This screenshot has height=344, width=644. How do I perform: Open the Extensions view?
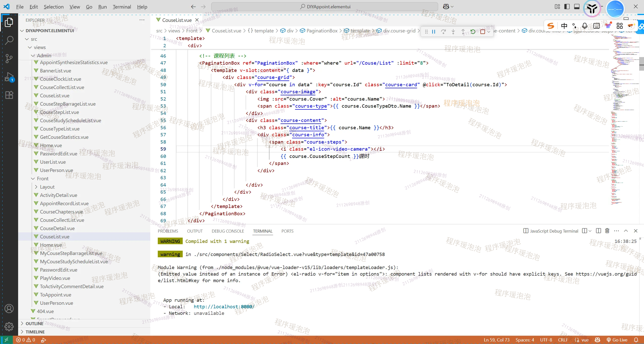pyautogui.click(x=9, y=95)
